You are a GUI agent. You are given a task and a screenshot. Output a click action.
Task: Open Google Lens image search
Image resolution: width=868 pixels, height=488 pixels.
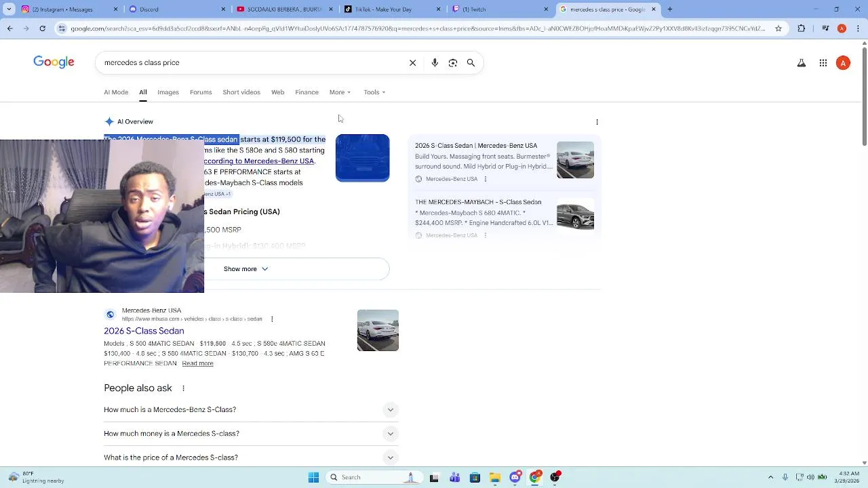[453, 62]
